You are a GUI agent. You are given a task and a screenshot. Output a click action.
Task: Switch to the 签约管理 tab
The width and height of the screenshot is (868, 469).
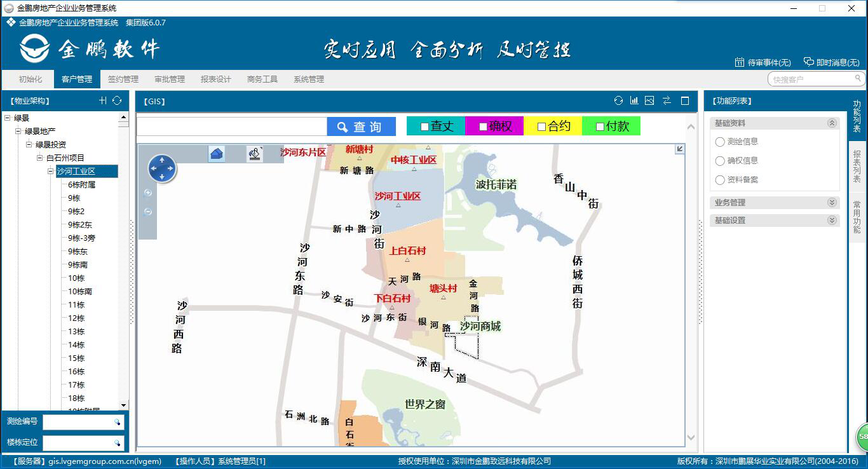(123, 79)
